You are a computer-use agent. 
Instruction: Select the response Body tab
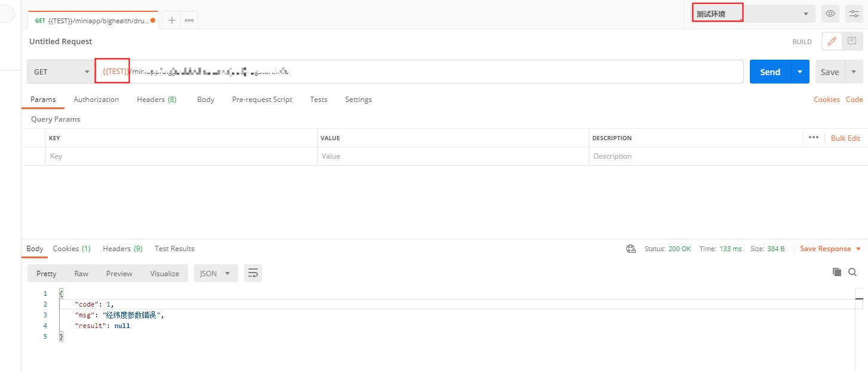pyautogui.click(x=35, y=249)
